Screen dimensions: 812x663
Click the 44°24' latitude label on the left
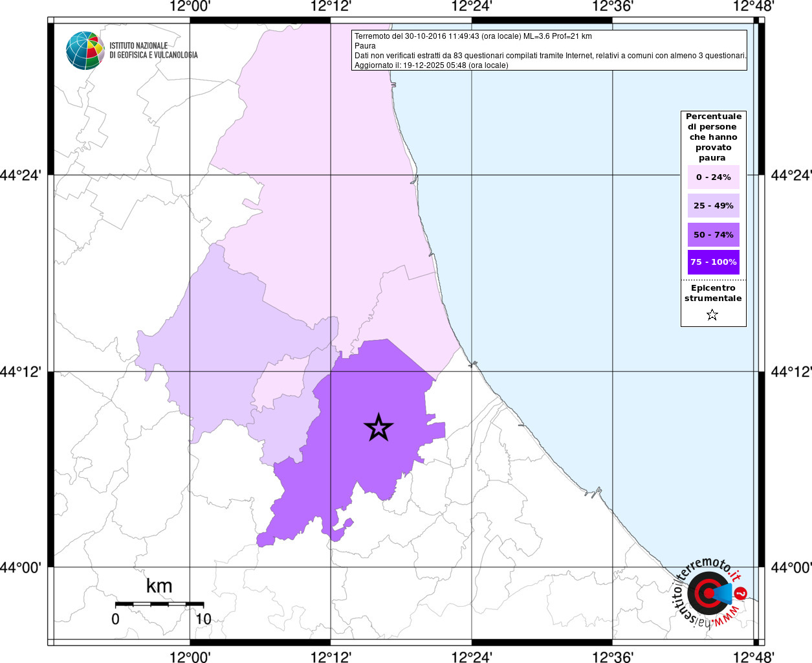pyautogui.click(x=25, y=175)
